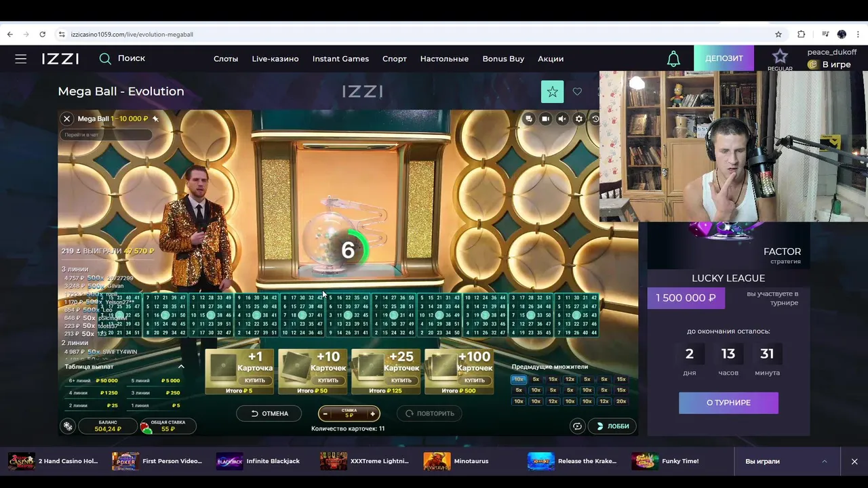Open notifications bell
The image size is (868, 488).
tap(673, 59)
